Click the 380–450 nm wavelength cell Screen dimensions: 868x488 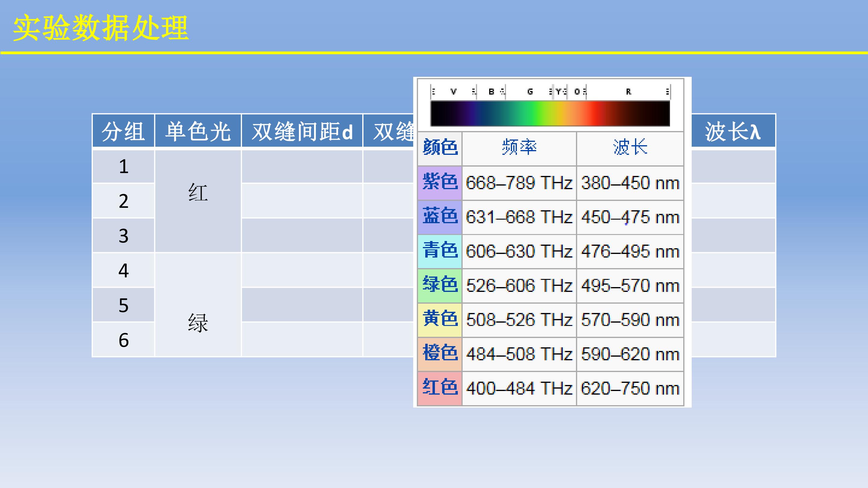pyautogui.click(x=630, y=183)
